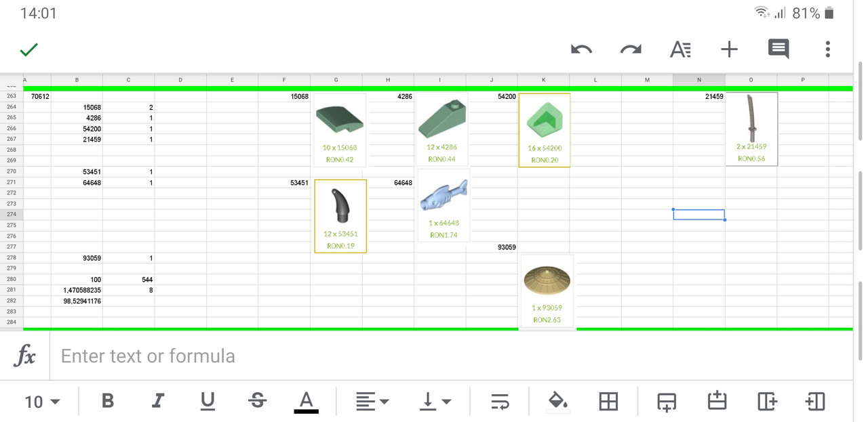Image resolution: width=868 pixels, height=422 pixels.
Task: Select cell F271 with 53451
Action: (284, 183)
